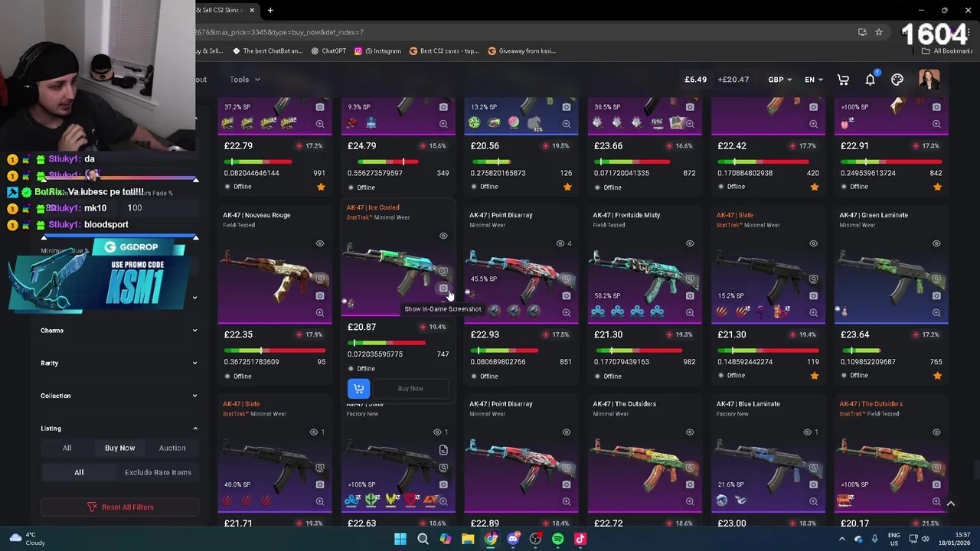Inspect AK-47 Nouveau Rouge in 3D
The width and height of the screenshot is (980, 551).
[320, 279]
